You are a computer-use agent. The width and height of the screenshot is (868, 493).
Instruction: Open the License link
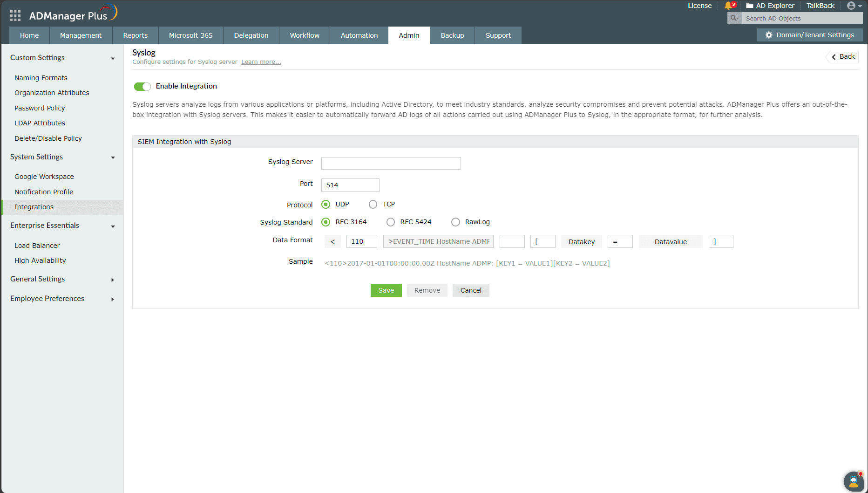(699, 6)
